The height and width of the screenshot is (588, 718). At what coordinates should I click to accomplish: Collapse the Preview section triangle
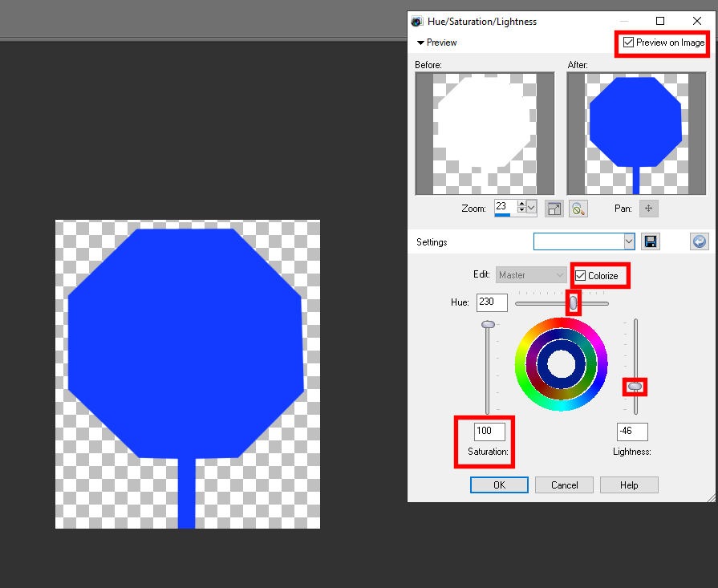(420, 43)
